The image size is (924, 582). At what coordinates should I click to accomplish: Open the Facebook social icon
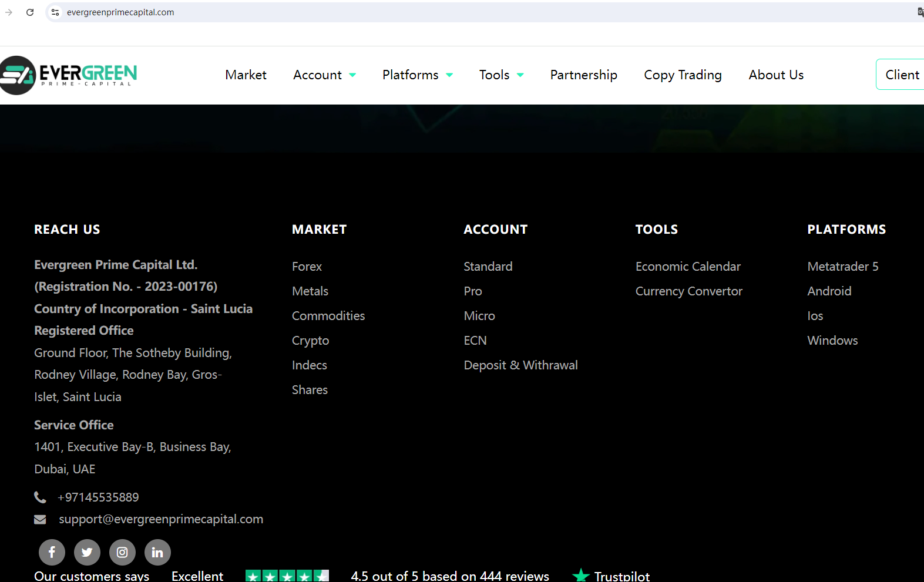coord(52,552)
